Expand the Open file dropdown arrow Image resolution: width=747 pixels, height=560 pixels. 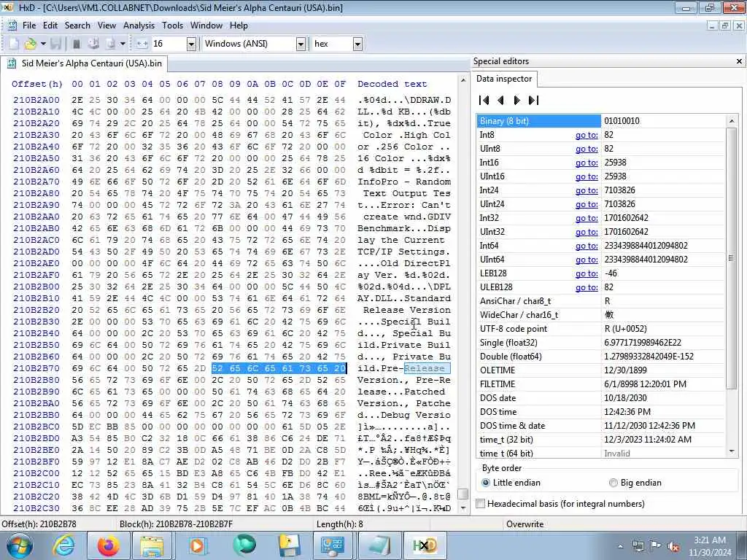[x=43, y=44]
